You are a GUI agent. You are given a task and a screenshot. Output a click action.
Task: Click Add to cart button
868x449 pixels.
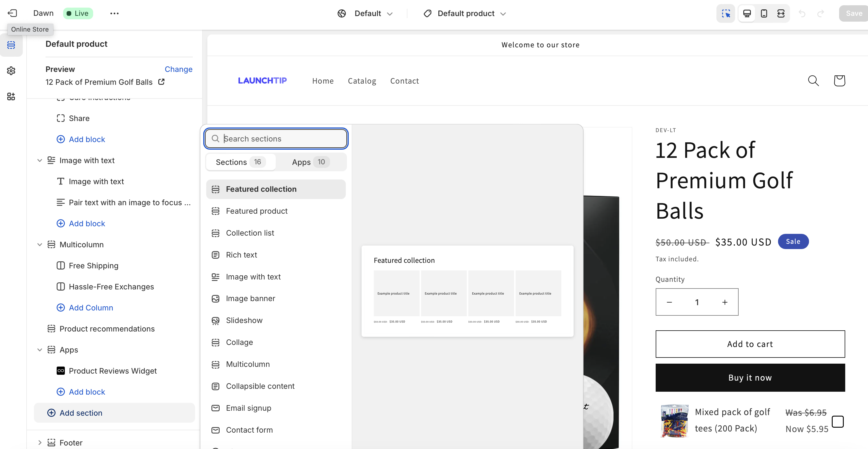pyautogui.click(x=750, y=344)
